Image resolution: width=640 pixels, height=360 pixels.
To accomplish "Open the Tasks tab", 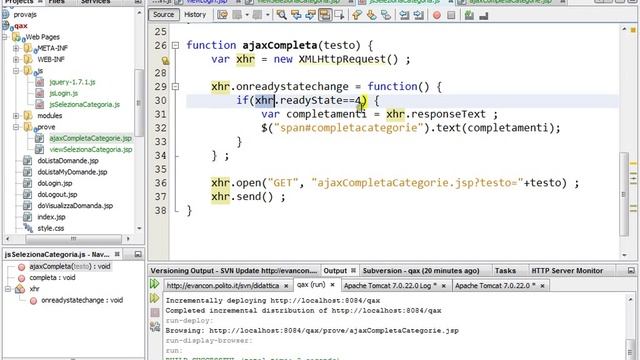I will point(505,271).
